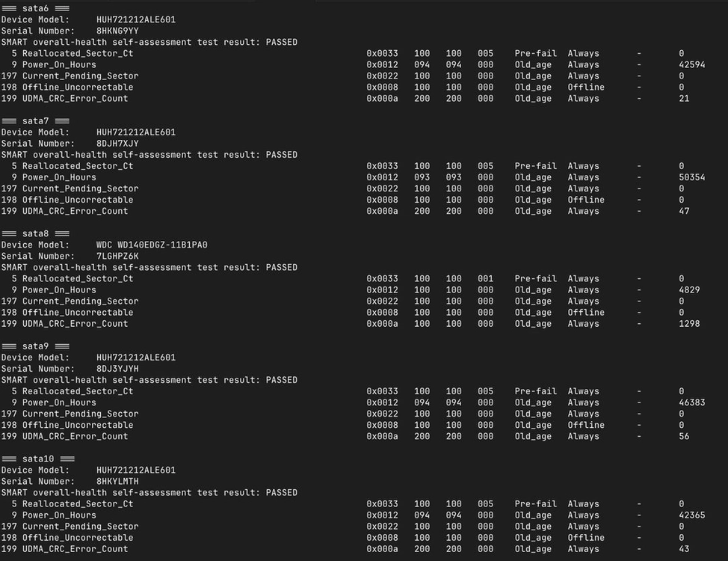Click UDMA_CRC_Error_Count value 1298

click(689, 323)
